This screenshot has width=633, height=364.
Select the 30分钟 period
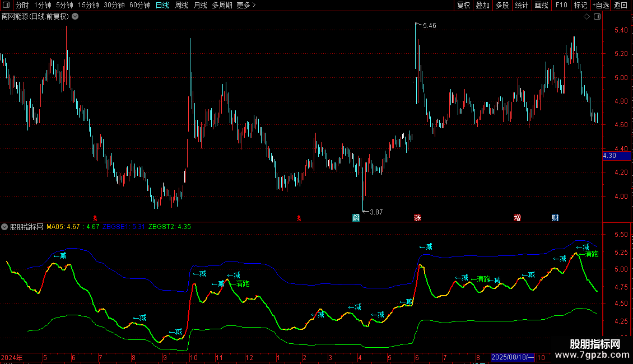point(114,5)
